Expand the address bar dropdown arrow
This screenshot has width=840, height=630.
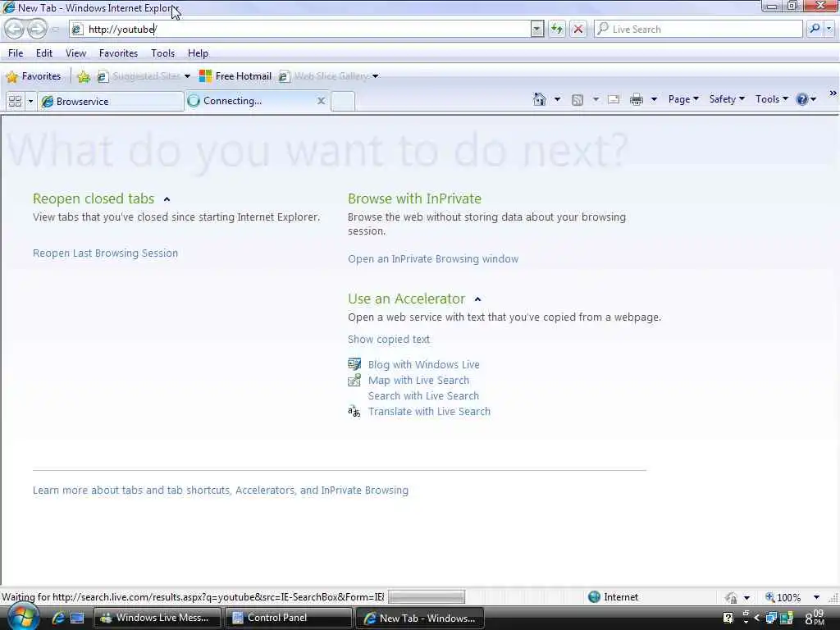coord(536,29)
